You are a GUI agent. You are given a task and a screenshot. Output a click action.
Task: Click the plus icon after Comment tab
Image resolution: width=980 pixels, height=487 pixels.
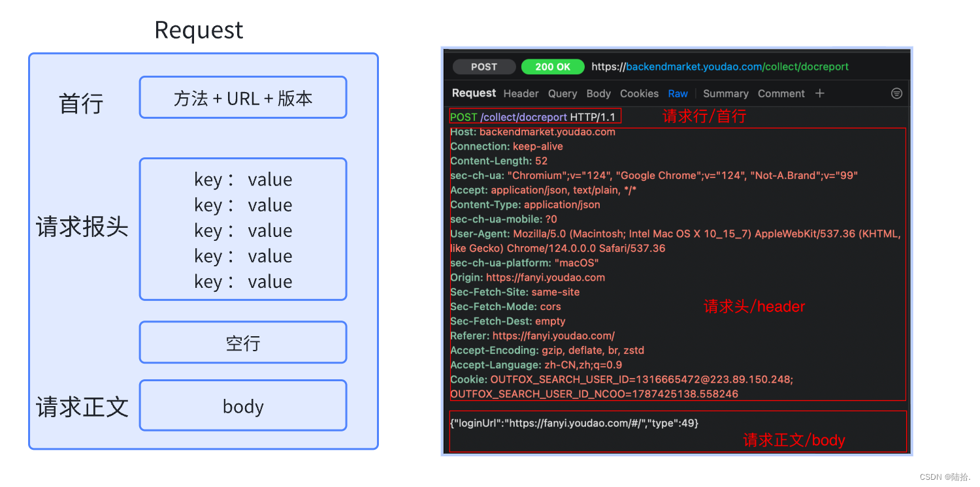click(x=819, y=93)
